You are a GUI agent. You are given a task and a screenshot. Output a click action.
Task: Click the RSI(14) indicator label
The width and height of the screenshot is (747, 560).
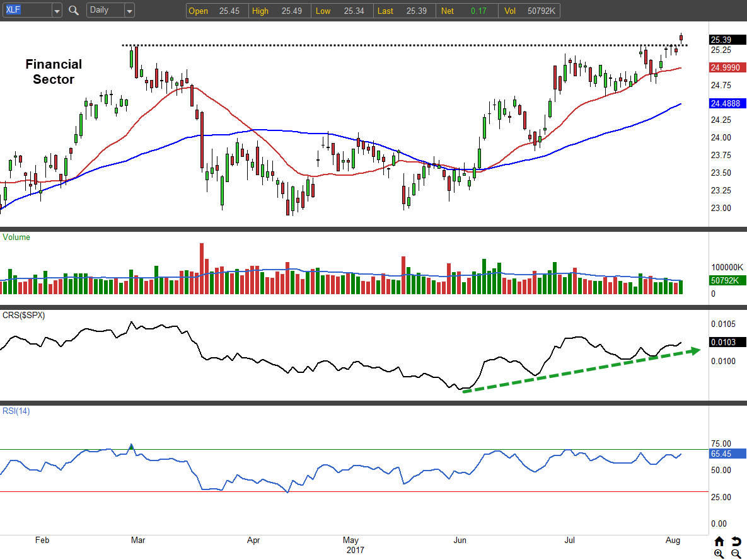[17, 411]
